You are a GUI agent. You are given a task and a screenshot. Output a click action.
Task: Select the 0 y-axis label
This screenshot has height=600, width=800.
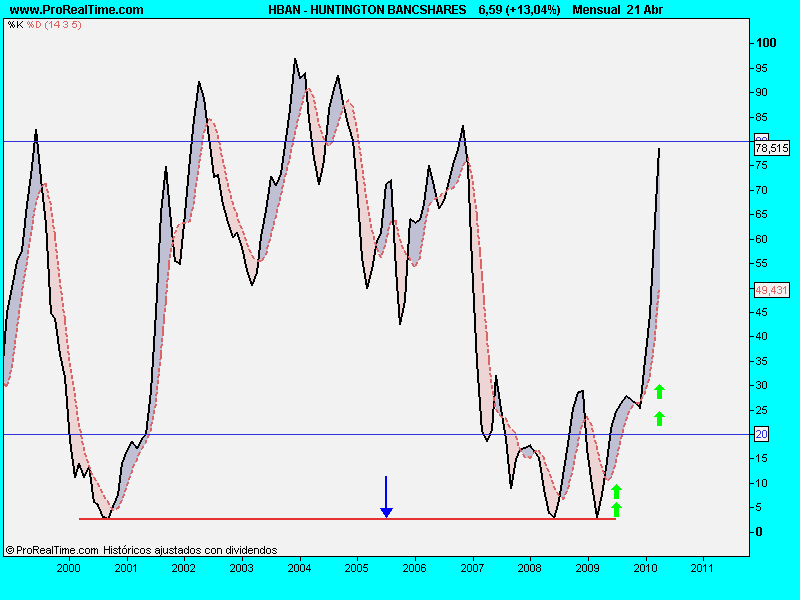[x=759, y=532]
